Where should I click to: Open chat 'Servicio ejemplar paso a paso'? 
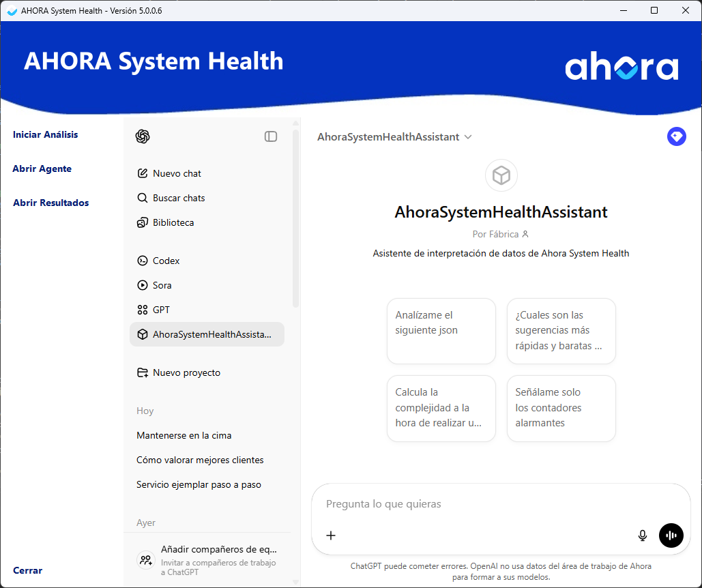(x=207, y=484)
